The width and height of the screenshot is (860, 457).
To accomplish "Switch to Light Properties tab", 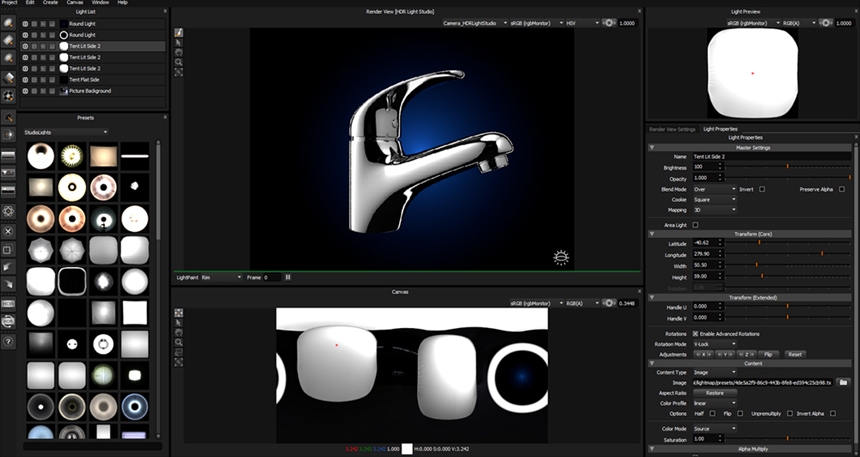I will pyautogui.click(x=720, y=129).
